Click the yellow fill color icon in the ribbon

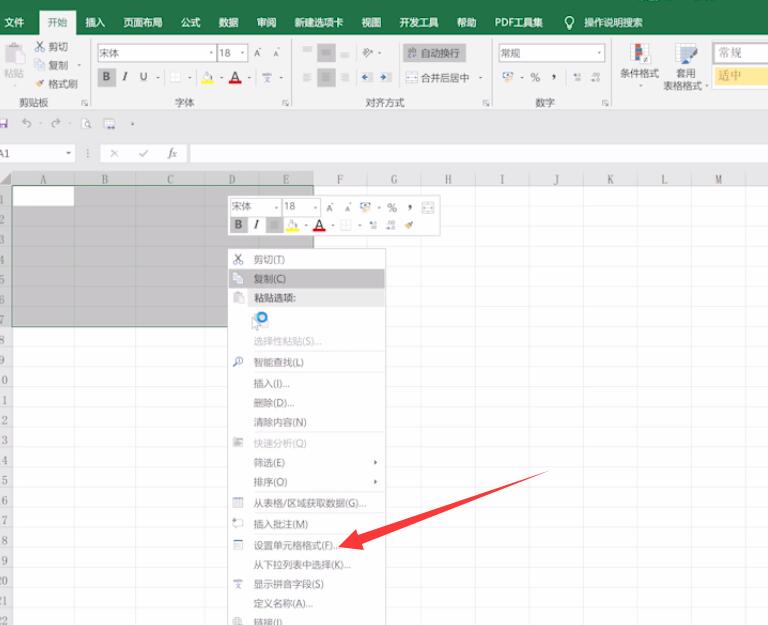tap(208, 77)
